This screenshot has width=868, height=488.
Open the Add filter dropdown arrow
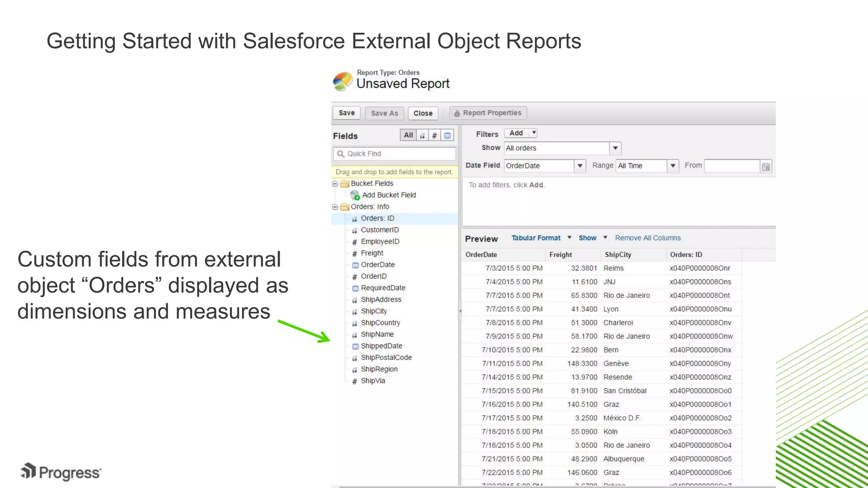click(534, 133)
